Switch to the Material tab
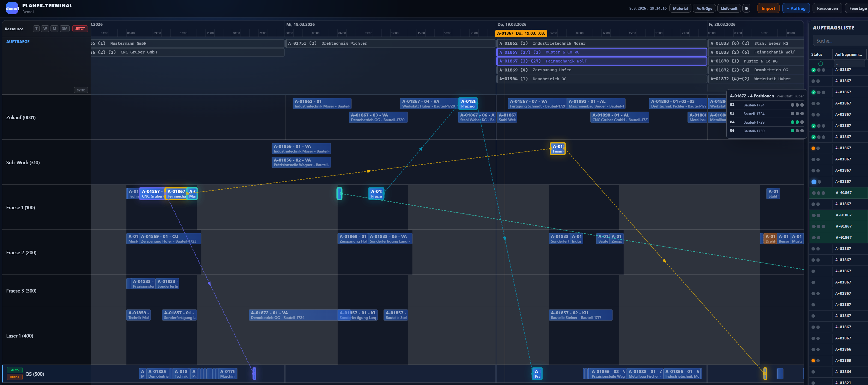Screen dimensions: 868x385 pyautogui.click(x=680, y=8)
